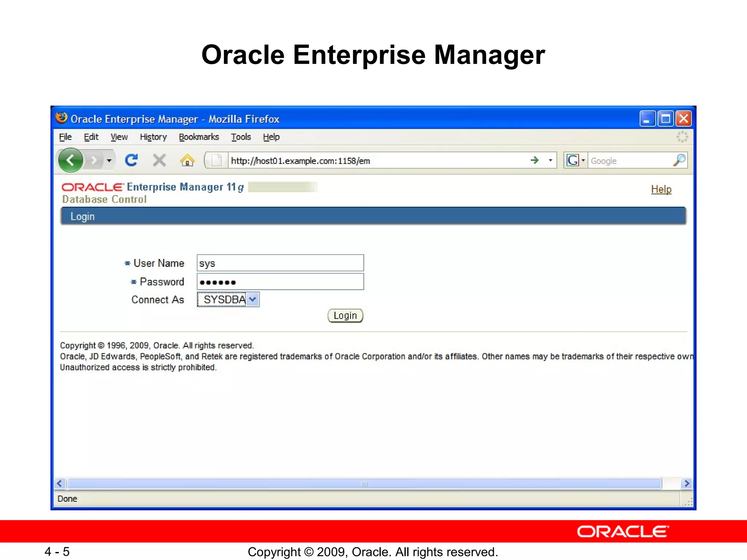Click into the User Name field
747x560 pixels.
[x=280, y=263]
